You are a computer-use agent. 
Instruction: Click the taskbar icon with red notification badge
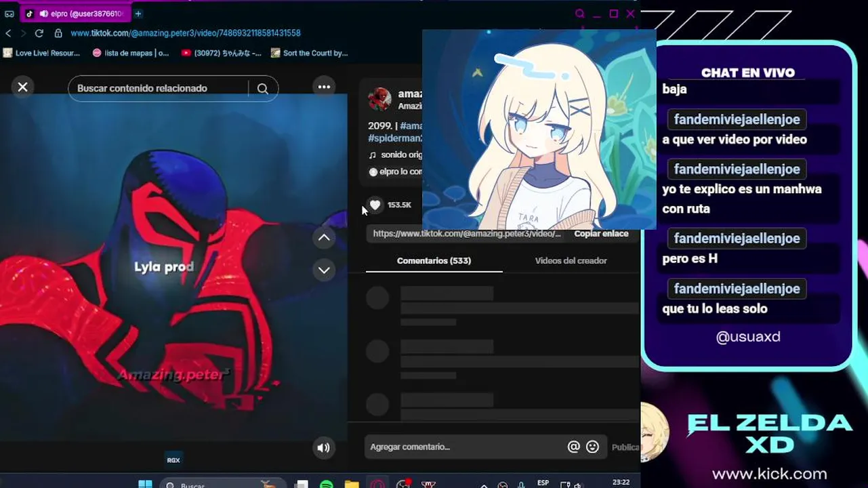tap(404, 485)
